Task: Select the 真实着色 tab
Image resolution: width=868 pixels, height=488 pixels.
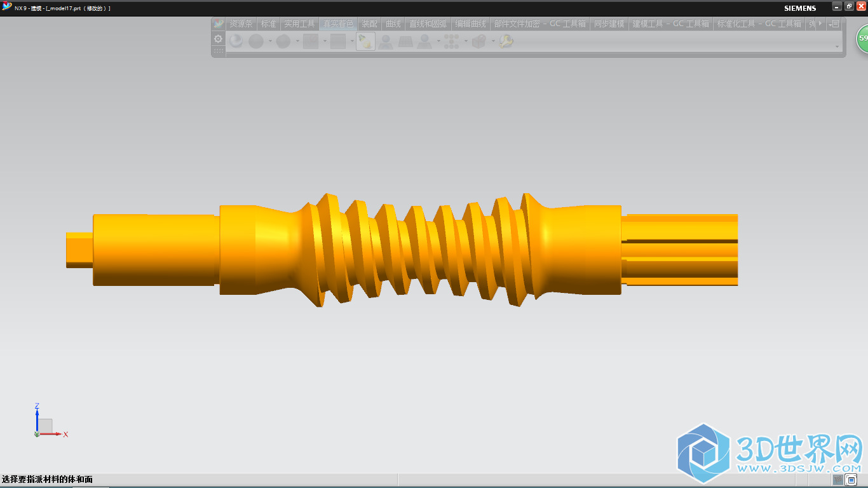Action: coord(338,24)
